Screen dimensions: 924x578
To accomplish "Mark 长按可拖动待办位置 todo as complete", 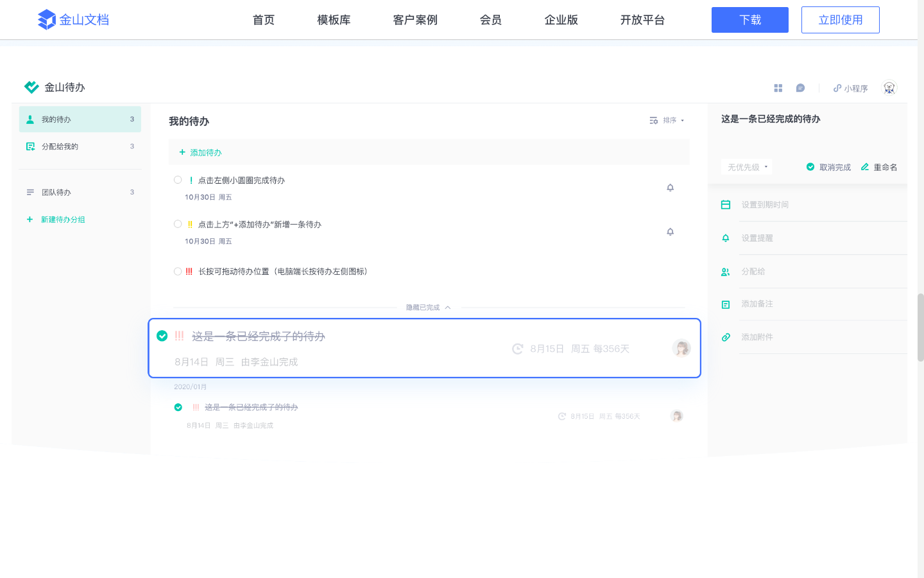I will [178, 272].
